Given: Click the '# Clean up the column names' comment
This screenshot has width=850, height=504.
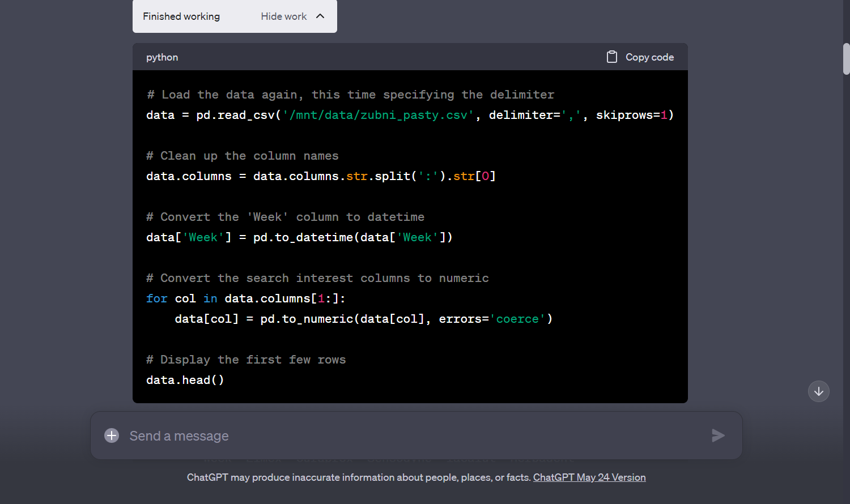Looking at the screenshot, I should (x=243, y=156).
